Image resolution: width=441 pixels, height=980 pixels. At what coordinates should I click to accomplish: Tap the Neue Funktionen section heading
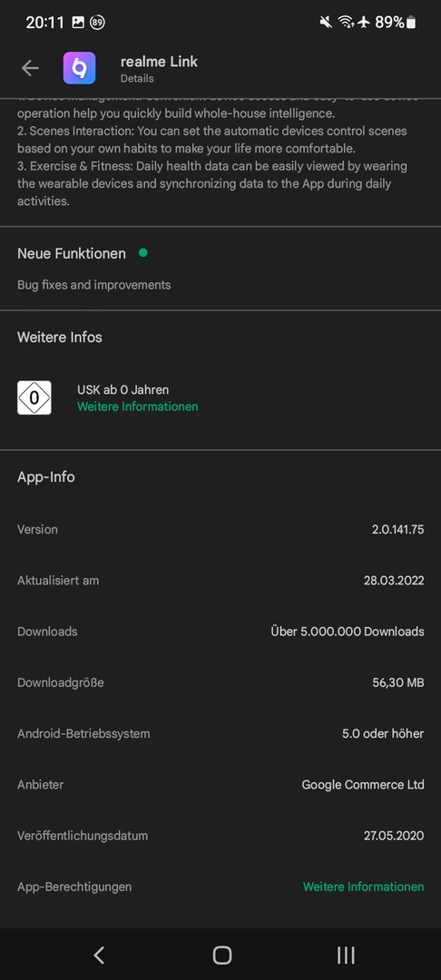point(71,253)
